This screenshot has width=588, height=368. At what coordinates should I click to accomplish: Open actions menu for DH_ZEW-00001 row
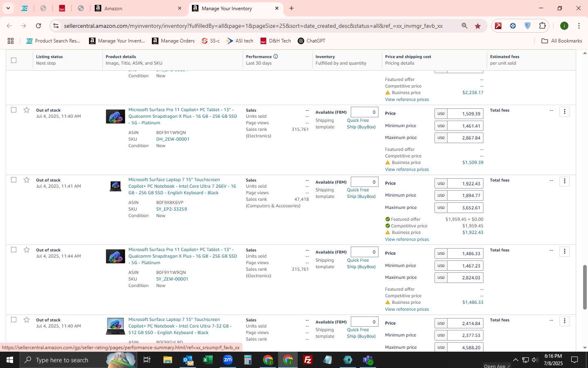(564, 112)
